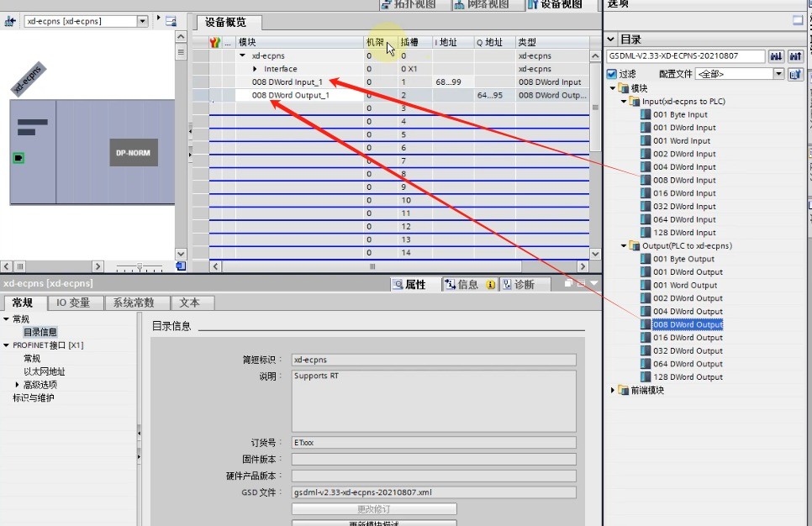Open the xd-ecpns device selector dropdown
The width and height of the screenshot is (812, 526).
[x=142, y=21]
